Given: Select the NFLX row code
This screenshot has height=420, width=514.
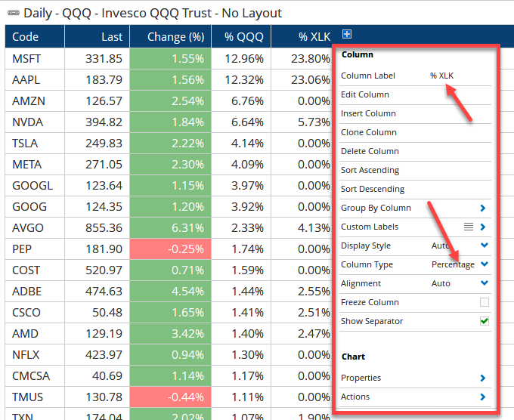Looking at the screenshot, I should [x=35, y=355].
